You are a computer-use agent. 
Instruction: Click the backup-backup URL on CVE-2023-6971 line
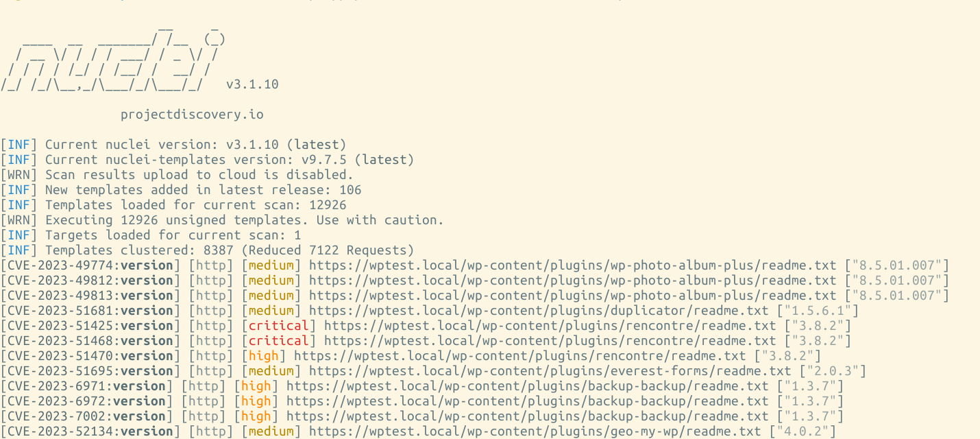click(x=527, y=386)
